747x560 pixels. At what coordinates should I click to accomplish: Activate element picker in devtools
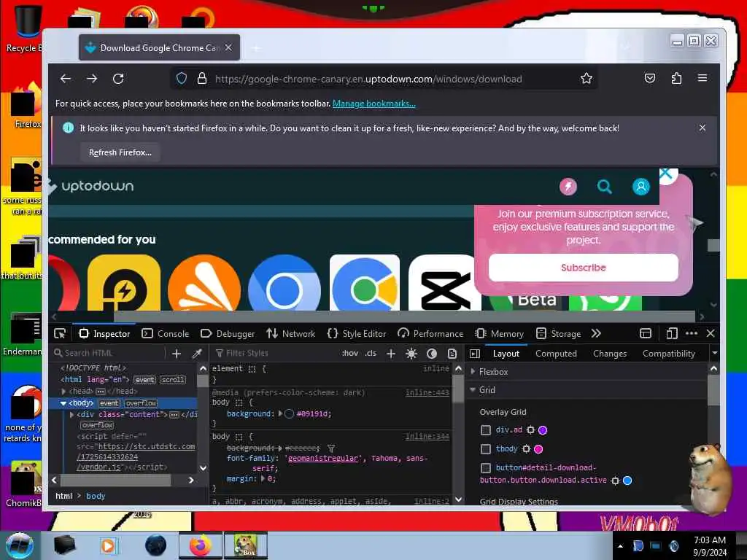(60, 333)
